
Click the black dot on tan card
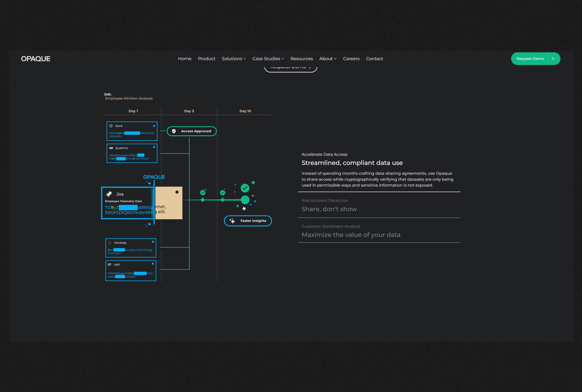(177, 192)
